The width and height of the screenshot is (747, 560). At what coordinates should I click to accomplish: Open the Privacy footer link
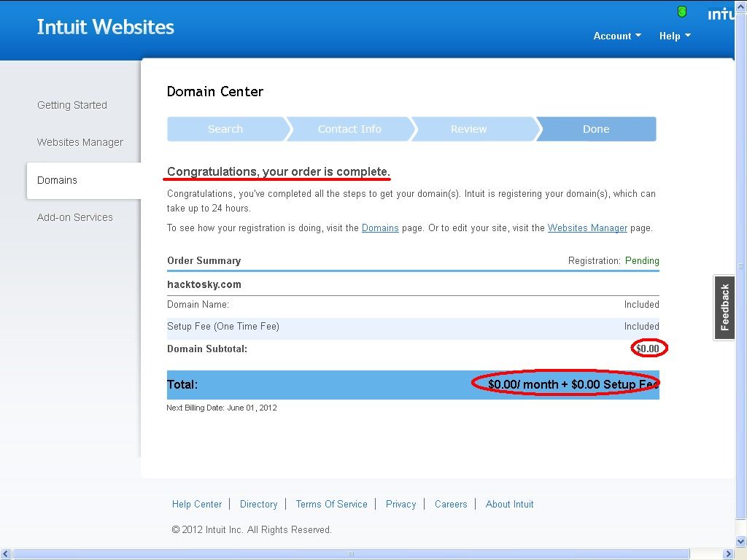tap(400, 504)
